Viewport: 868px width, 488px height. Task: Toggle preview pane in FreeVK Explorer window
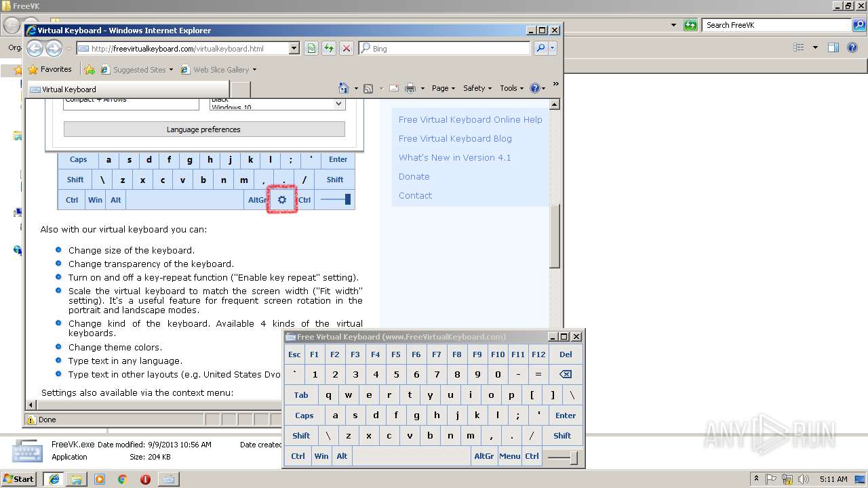pyautogui.click(x=833, y=47)
